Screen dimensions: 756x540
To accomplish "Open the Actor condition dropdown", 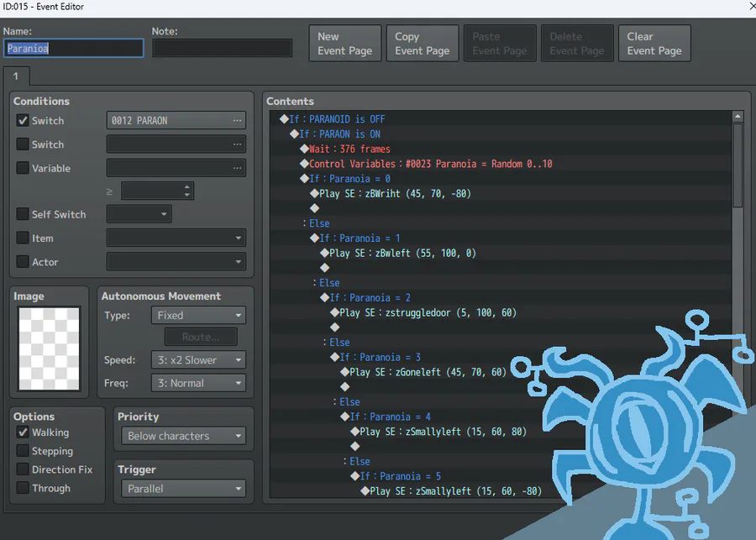I will tap(176, 262).
